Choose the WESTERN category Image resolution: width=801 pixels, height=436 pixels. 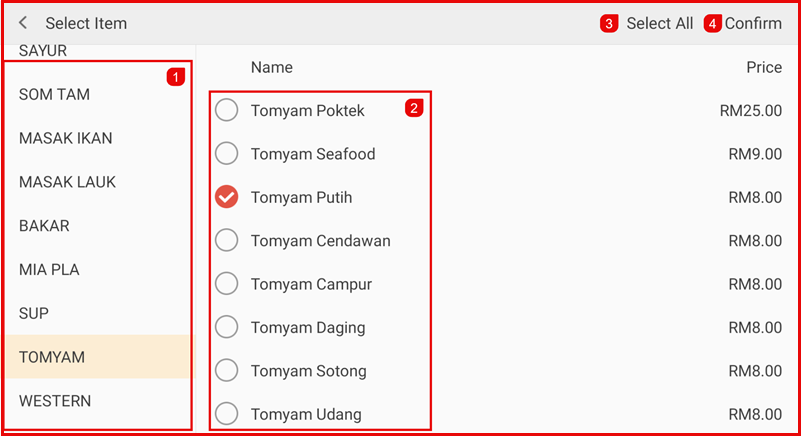click(x=55, y=401)
